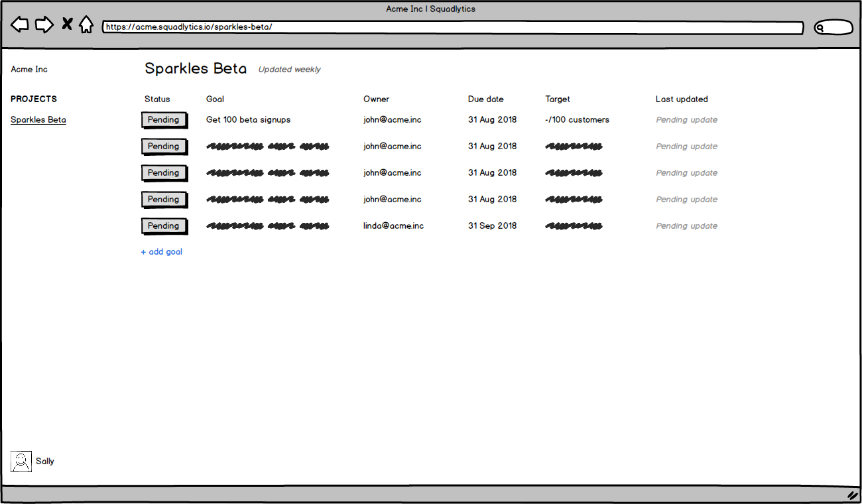The image size is (862, 504).
Task: Click the Goal column header
Action: coord(215,99)
